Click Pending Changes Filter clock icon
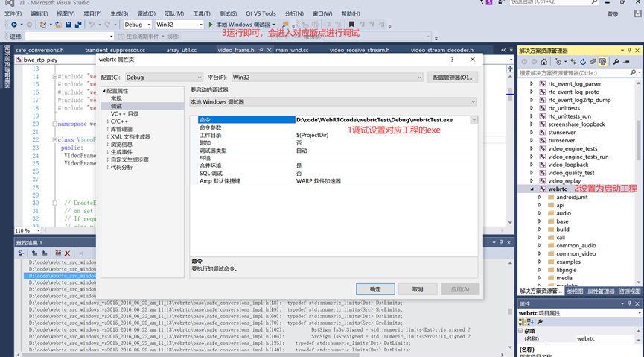This screenshot has width=644, height=357. [558, 62]
